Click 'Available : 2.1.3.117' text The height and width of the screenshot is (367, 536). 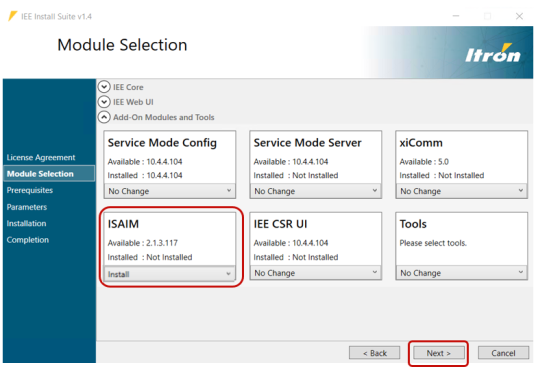(143, 243)
